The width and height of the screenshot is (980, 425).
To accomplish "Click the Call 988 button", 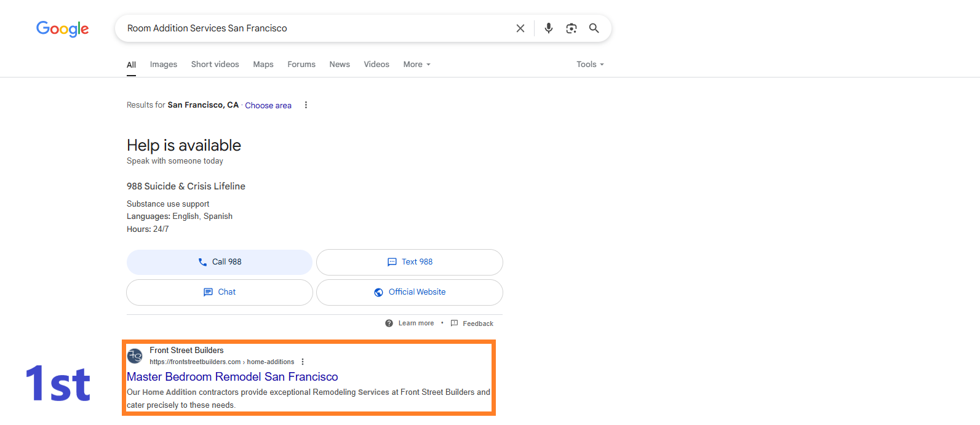I will coord(220,262).
